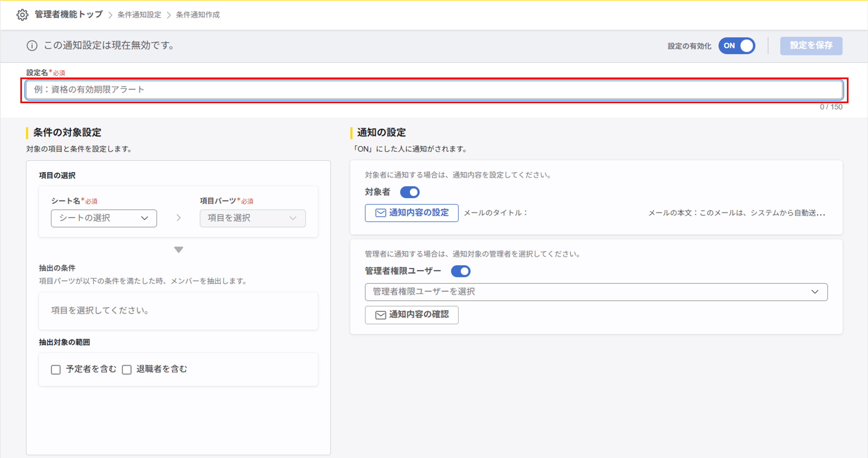Open 通知内容の設定 for the mail content
868x458 pixels.
(x=412, y=213)
